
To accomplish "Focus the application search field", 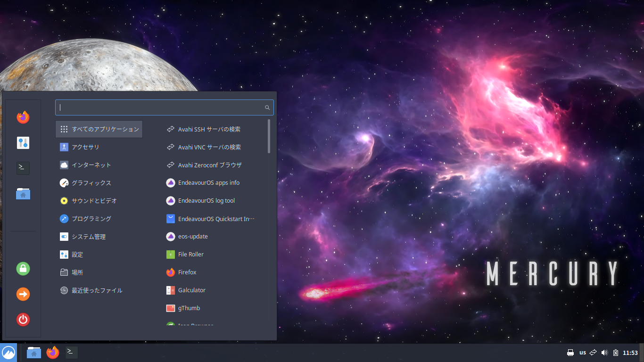I will (165, 107).
